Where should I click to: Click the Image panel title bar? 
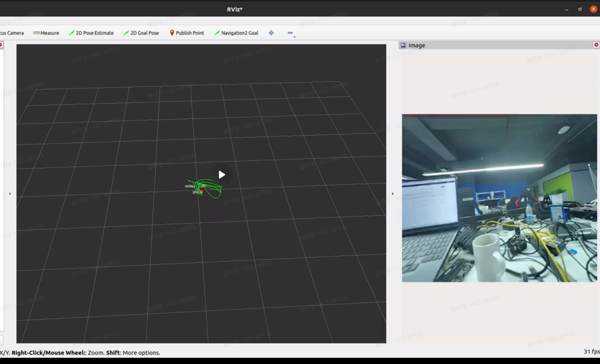[x=497, y=45]
